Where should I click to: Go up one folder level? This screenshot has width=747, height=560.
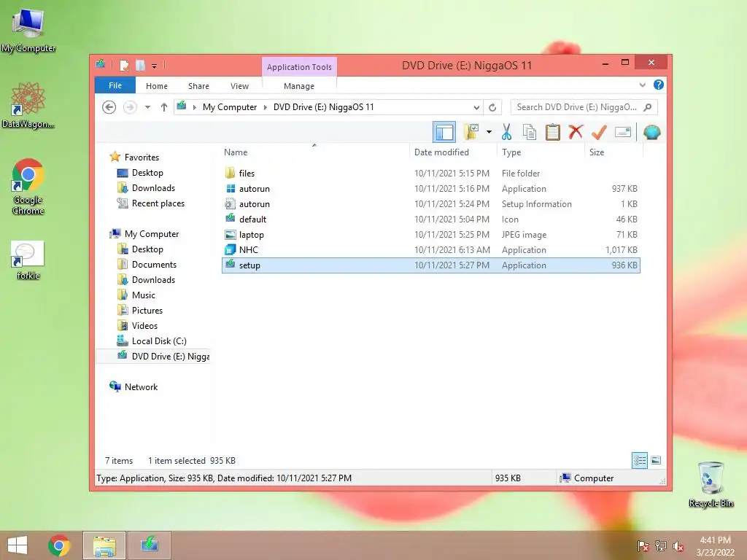pos(164,107)
